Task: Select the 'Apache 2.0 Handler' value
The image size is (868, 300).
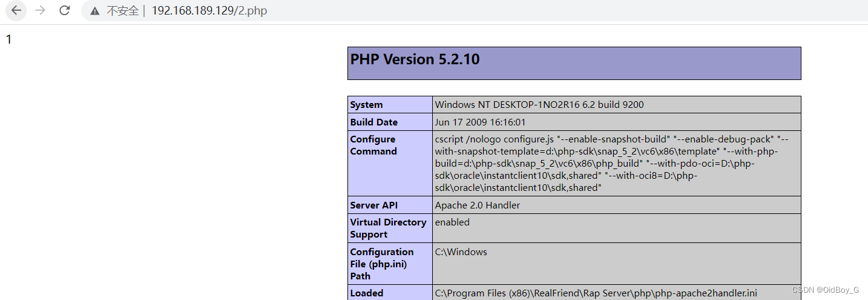Action: (477, 205)
